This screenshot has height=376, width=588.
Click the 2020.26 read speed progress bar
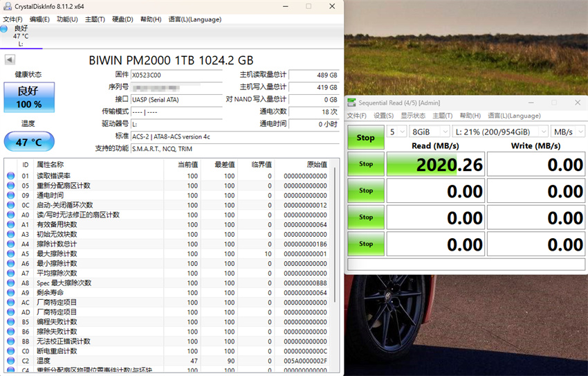435,164
